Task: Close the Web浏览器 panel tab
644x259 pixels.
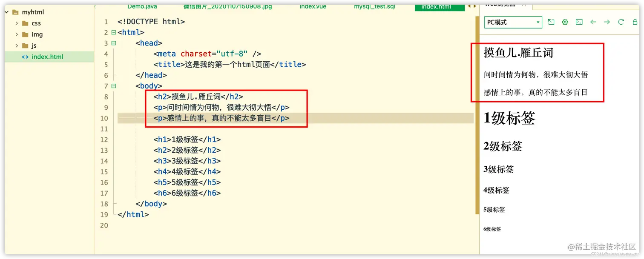Action: click(524, 5)
